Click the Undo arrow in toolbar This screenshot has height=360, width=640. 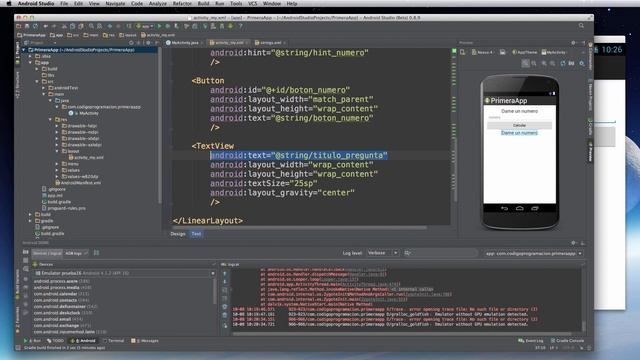[46, 26]
